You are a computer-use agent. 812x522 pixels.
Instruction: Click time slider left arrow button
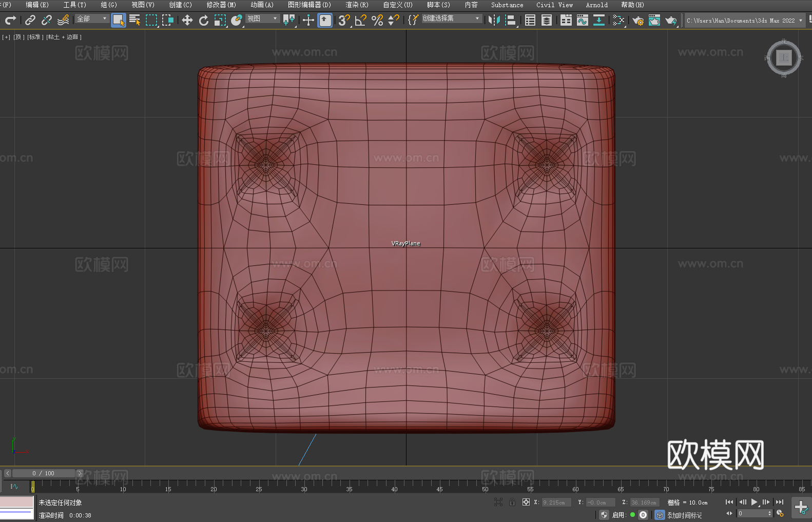pos(7,473)
